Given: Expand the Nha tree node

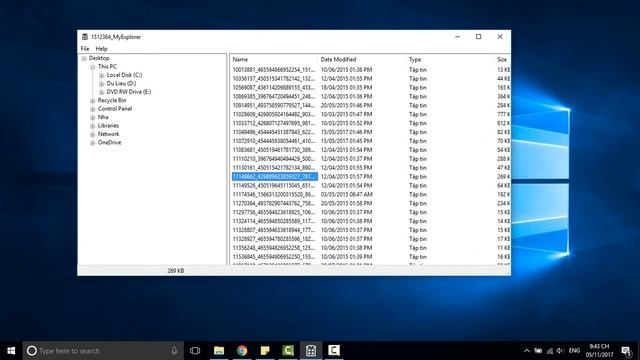Looking at the screenshot, I should [93, 118].
